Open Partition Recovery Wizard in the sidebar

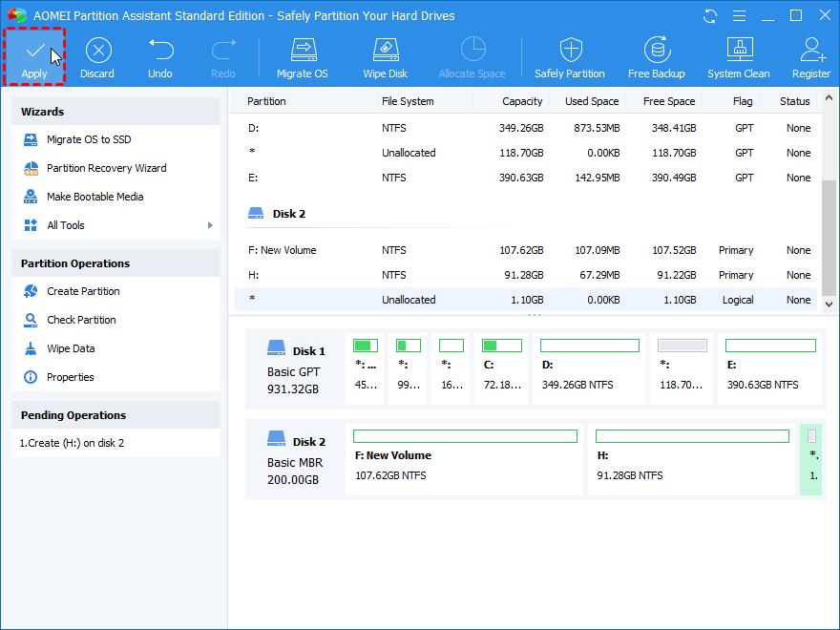(x=106, y=168)
